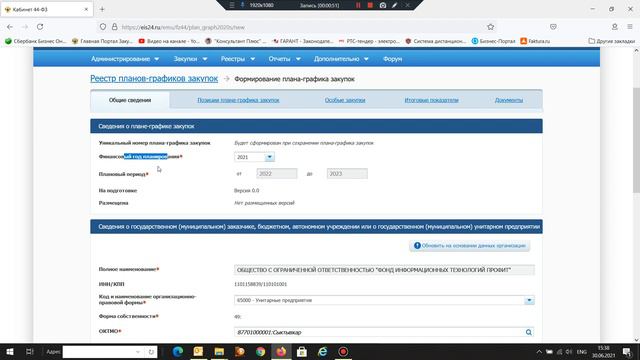This screenshot has width=640, height=360.
Task: Open Система дистанционного bookmark
Action: coord(436,41)
